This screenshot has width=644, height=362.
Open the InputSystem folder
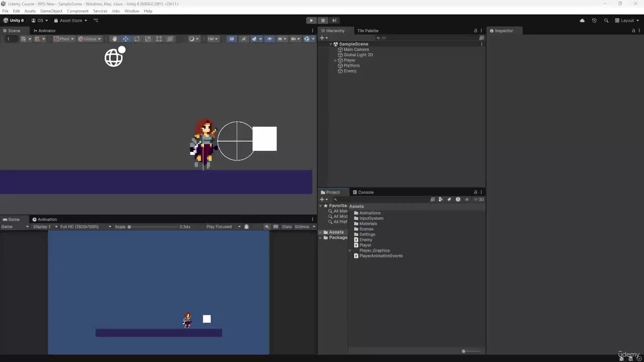click(x=371, y=218)
